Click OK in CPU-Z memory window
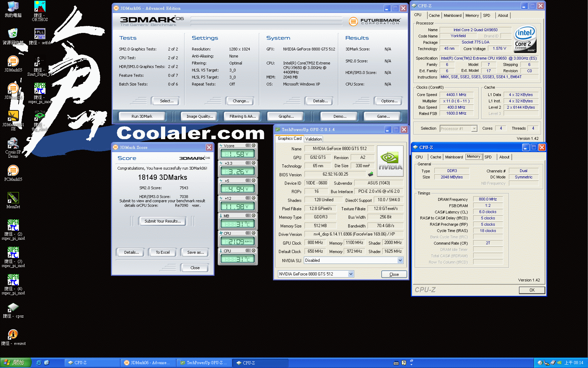 (532, 290)
